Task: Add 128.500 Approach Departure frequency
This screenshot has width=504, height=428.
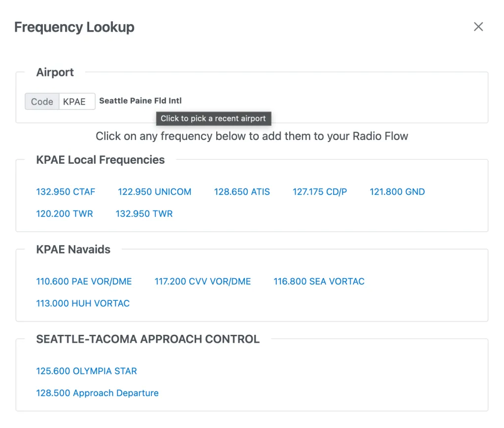Action: point(97,393)
